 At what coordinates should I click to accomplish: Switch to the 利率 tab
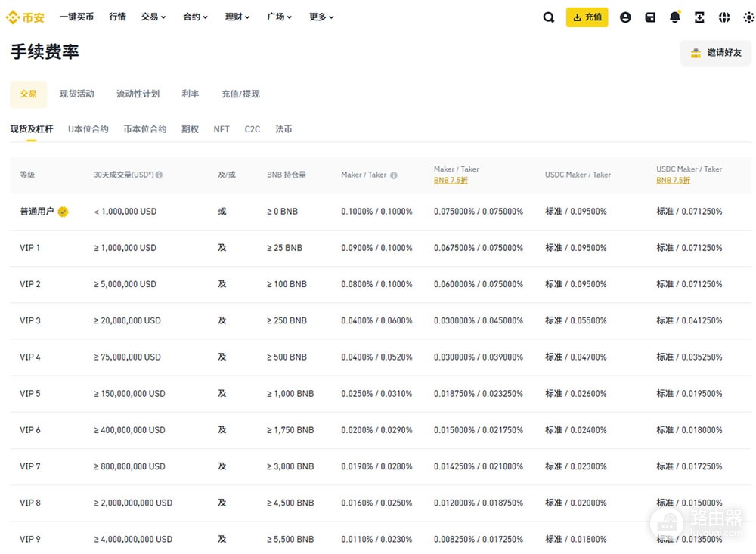pyautogui.click(x=191, y=94)
